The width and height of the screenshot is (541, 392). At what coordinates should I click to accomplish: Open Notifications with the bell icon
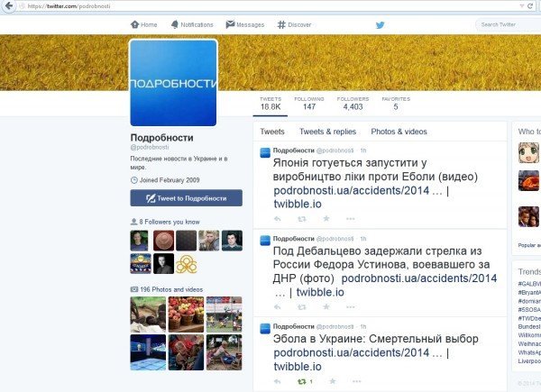pos(192,25)
